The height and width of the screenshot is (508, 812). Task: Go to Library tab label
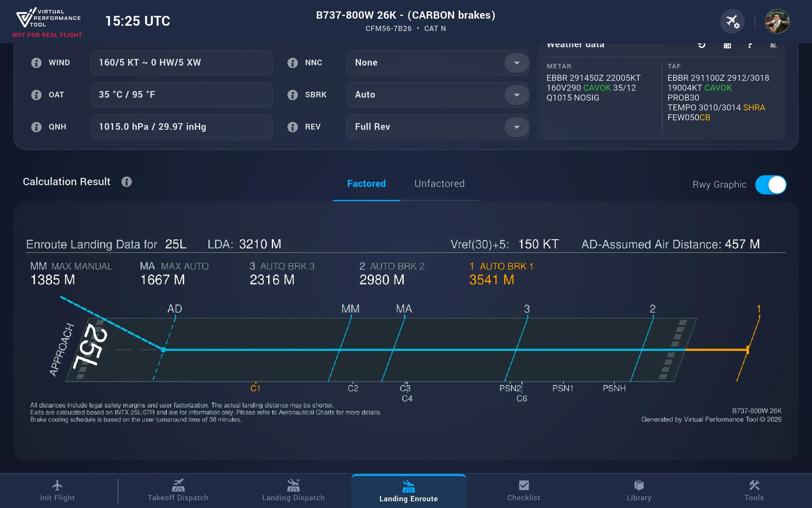(x=639, y=498)
